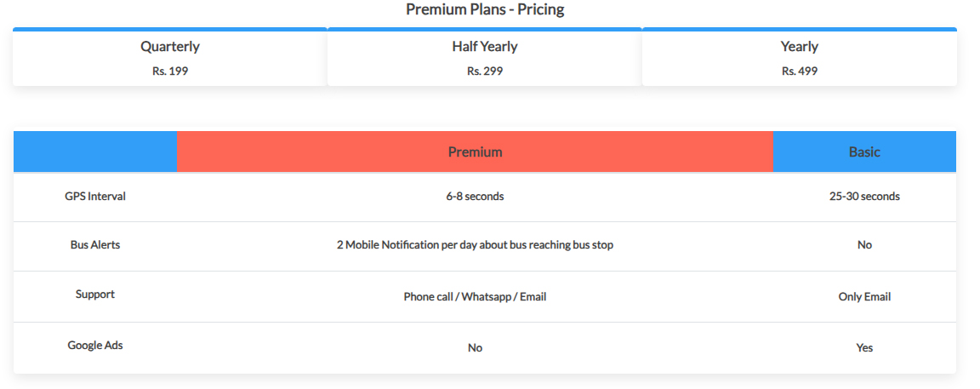
Task: Click the Rs. 199 price text
Action: click(x=170, y=72)
